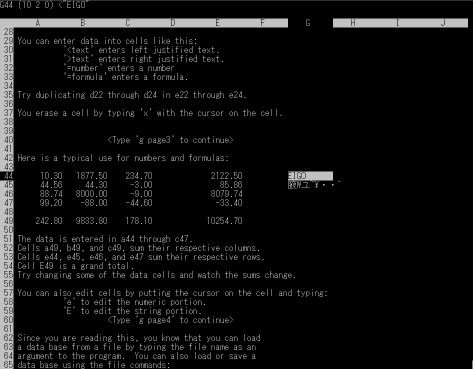Select column header F

[262, 23]
